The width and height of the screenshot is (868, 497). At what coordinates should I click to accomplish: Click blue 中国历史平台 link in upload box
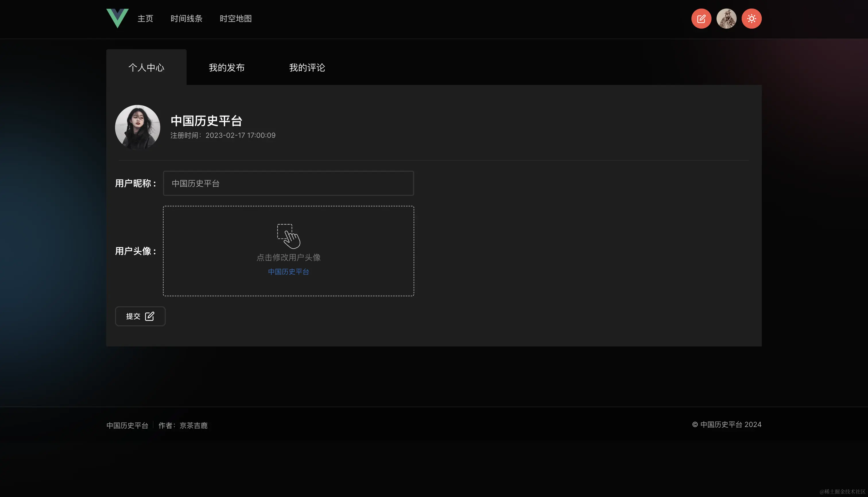click(x=288, y=272)
